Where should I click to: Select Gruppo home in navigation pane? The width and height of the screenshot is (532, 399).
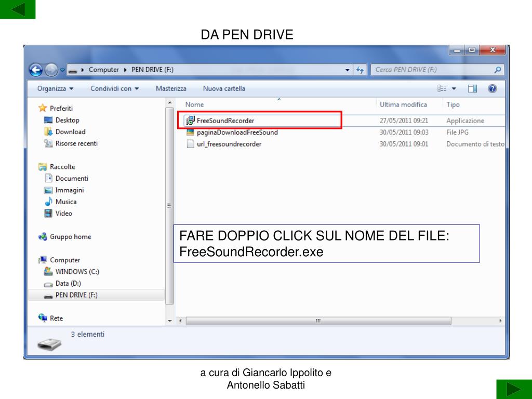coord(70,237)
